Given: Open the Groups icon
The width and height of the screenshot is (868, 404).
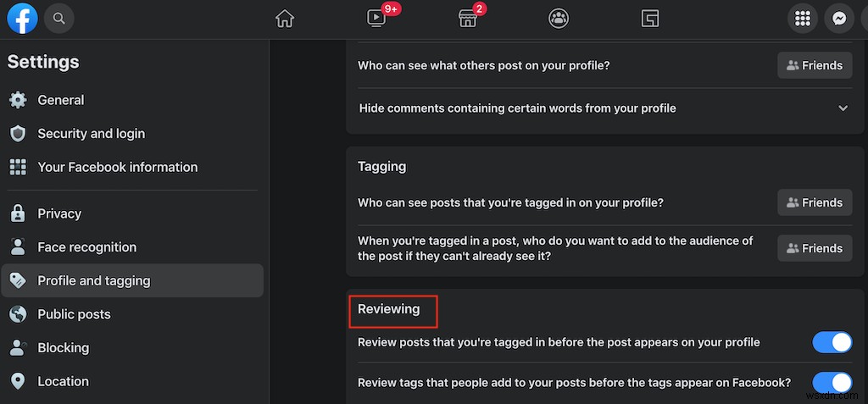Looking at the screenshot, I should click(559, 19).
